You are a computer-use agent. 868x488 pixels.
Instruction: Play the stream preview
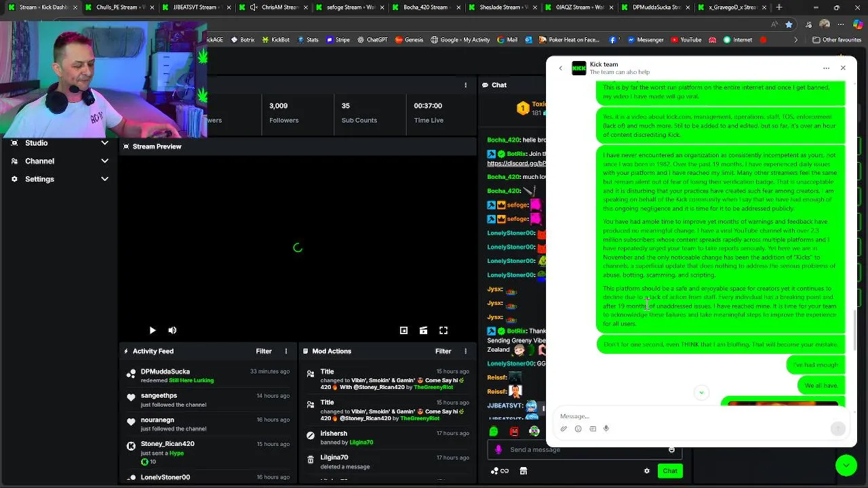(x=152, y=330)
